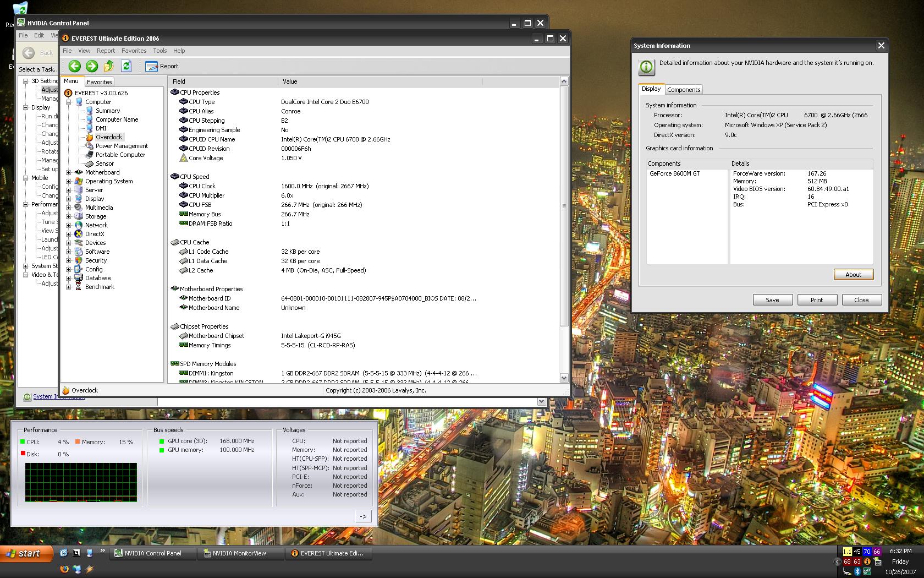Image resolution: width=924 pixels, height=578 pixels.
Task: Select the Config tree item
Action: tap(94, 269)
